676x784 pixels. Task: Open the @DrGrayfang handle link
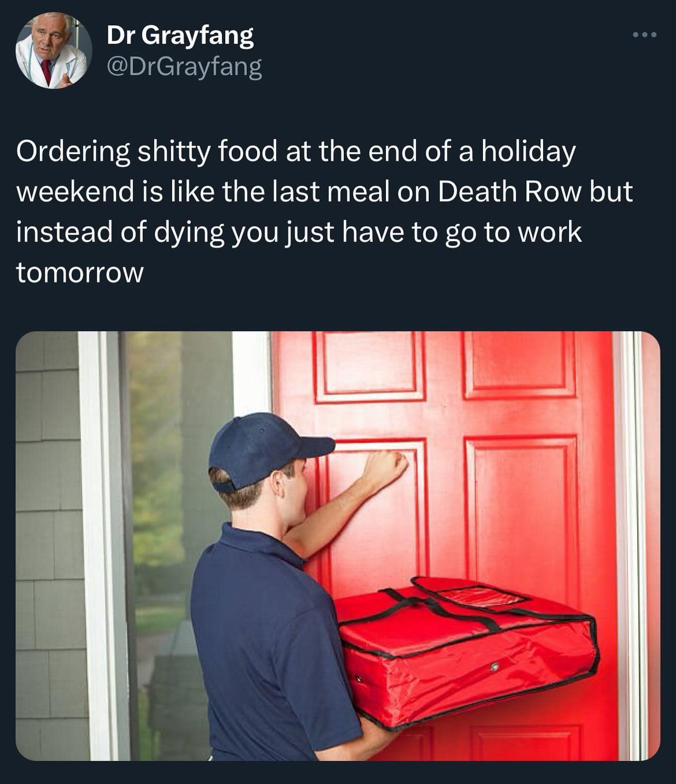point(184,67)
